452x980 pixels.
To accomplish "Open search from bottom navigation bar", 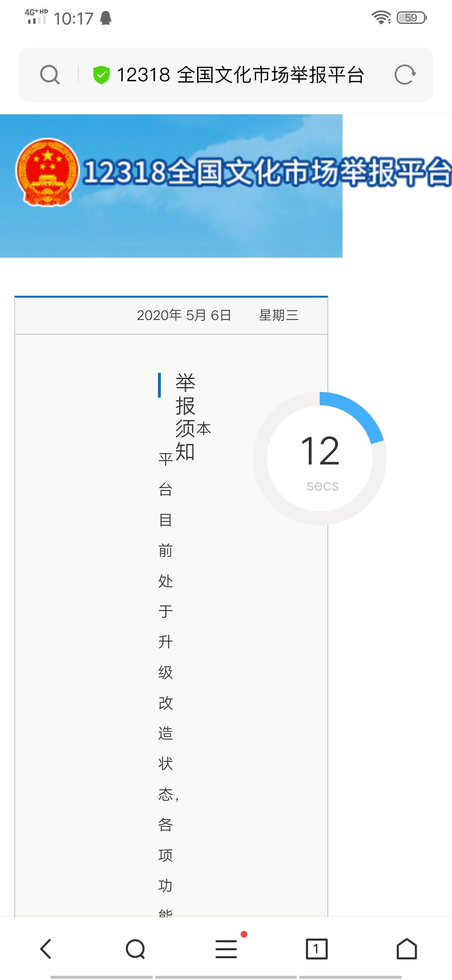I will (136, 949).
